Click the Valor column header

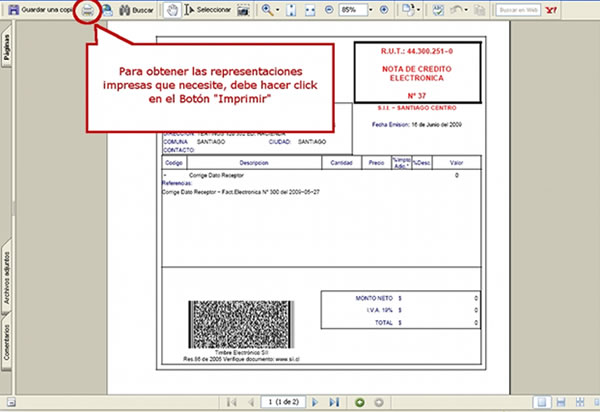pyautogui.click(x=456, y=163)
